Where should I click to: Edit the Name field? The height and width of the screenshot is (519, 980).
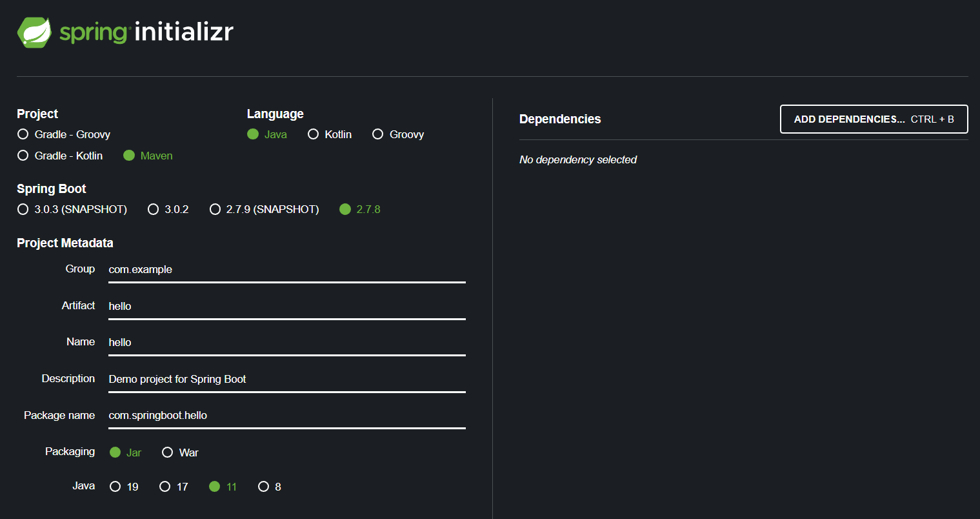(287, 342)
